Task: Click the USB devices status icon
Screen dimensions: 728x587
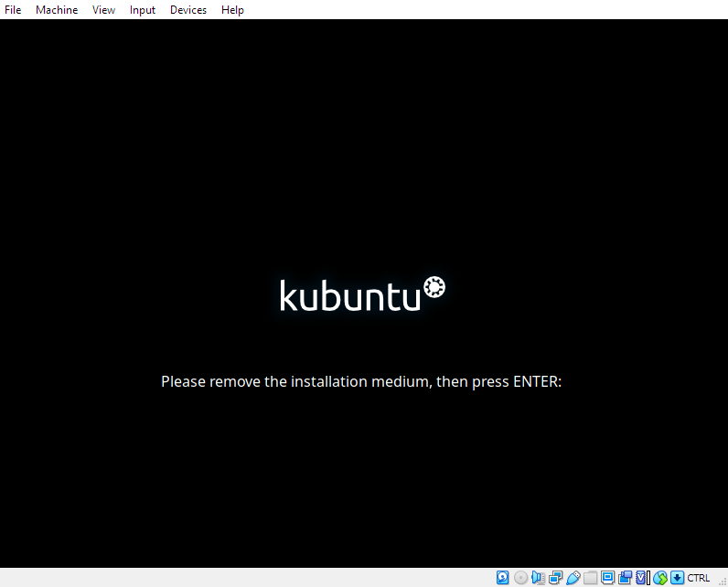Action: click(573, 578)
